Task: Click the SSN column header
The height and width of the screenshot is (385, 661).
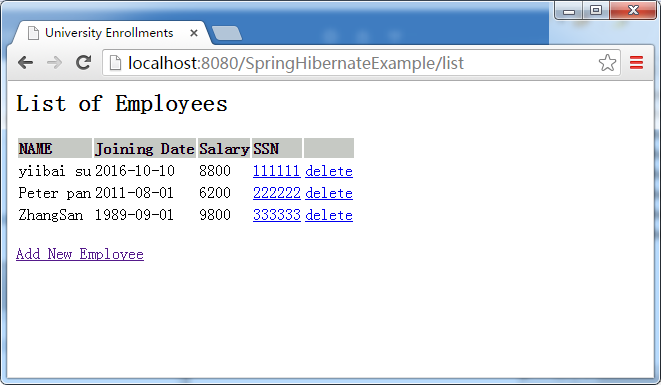Action: (x=277, y=148)
